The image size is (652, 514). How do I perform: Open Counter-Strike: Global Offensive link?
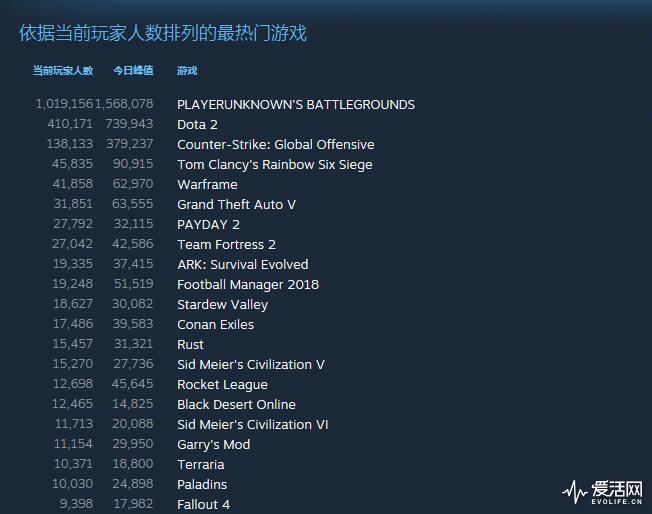276,144
